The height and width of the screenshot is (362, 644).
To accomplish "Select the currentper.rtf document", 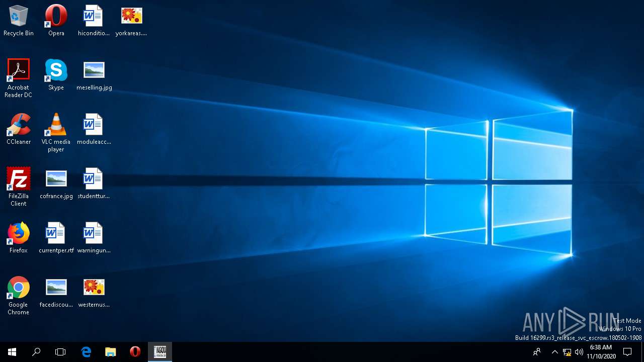I will point(56,238).
